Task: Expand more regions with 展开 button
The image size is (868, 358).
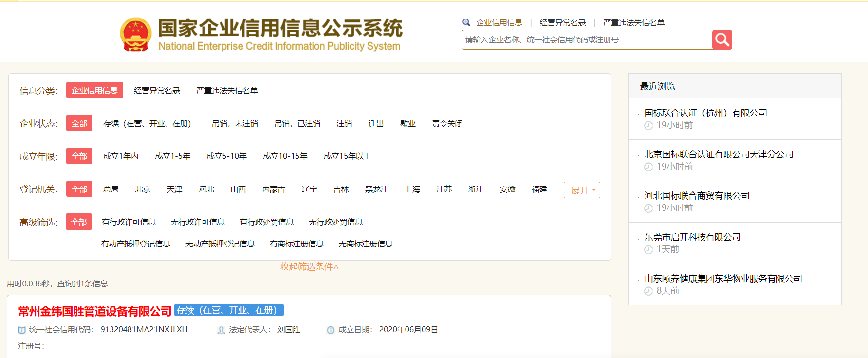Action: pos(582,190)
